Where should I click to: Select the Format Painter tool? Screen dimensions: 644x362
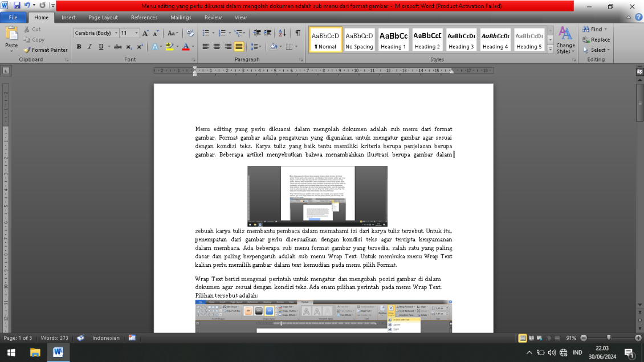(x=46, y=50)
